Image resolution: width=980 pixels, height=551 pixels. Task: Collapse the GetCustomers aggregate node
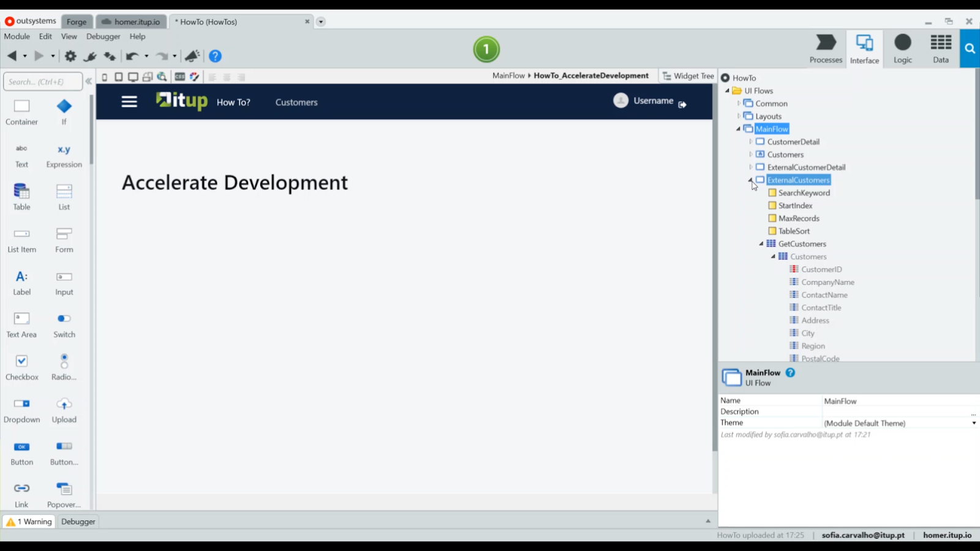tap(761, 244)
